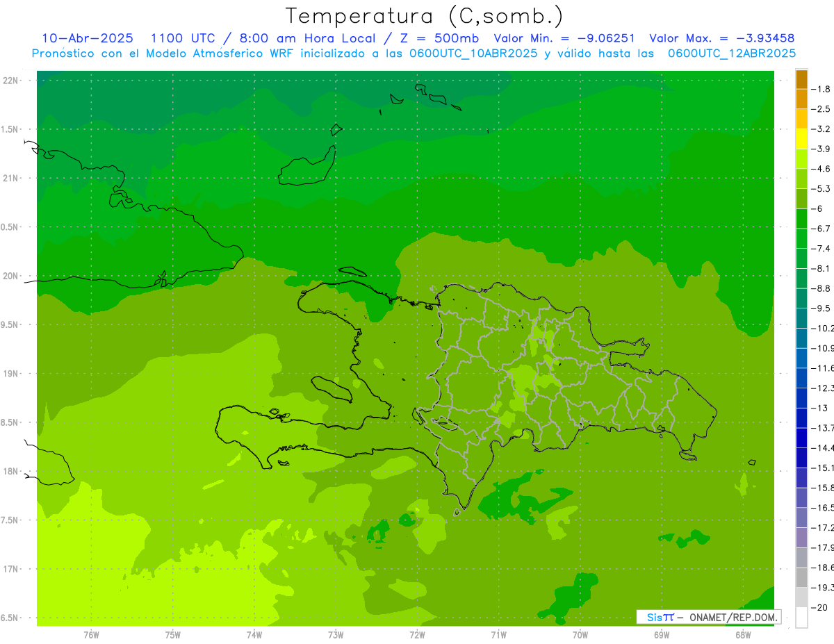Click the title 'Temperatura (C,somb.)'

[425, 16]
